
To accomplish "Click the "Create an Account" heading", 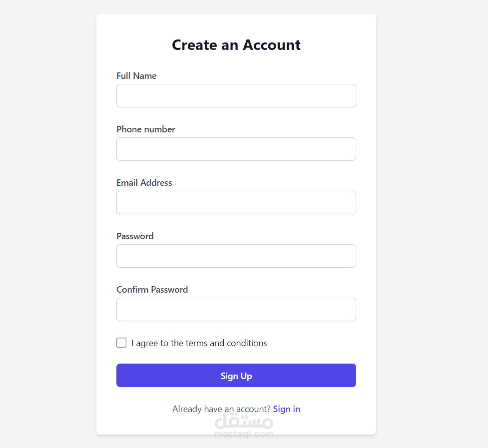I will click(236, 45).
